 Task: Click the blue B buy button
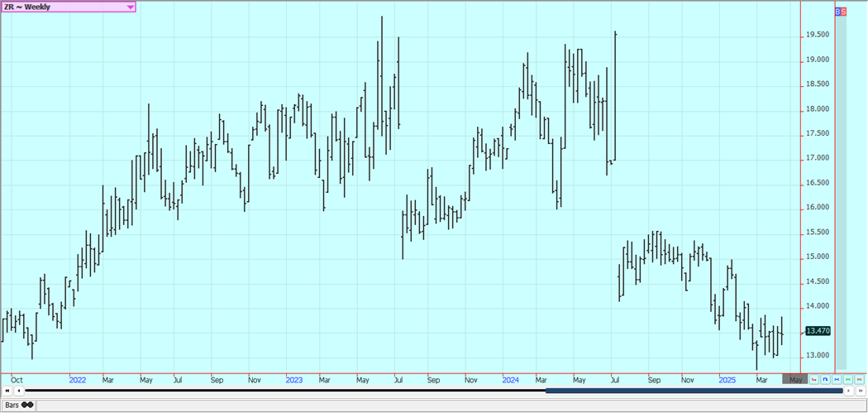point(837,12)
